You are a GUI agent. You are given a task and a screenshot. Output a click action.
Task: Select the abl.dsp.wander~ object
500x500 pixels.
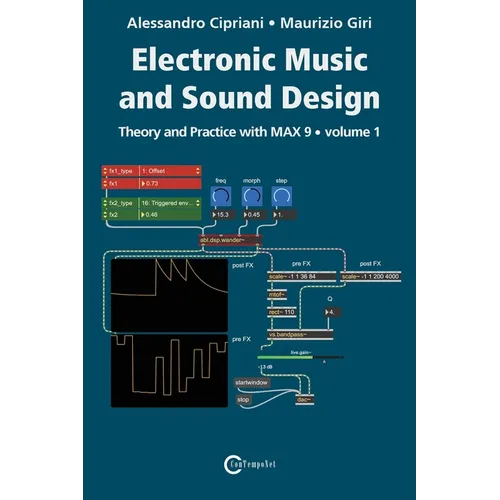point(230,240)
